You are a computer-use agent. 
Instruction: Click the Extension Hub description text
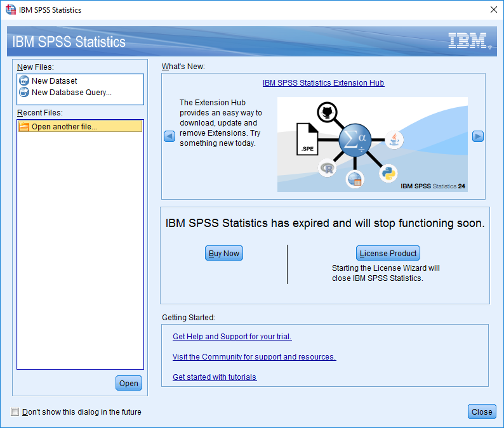point(221,123)
